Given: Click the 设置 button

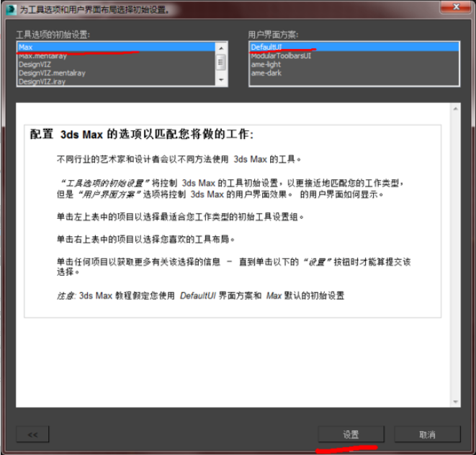Looking at the screenshot, I should pyautogui.click(x=351, y=434).
